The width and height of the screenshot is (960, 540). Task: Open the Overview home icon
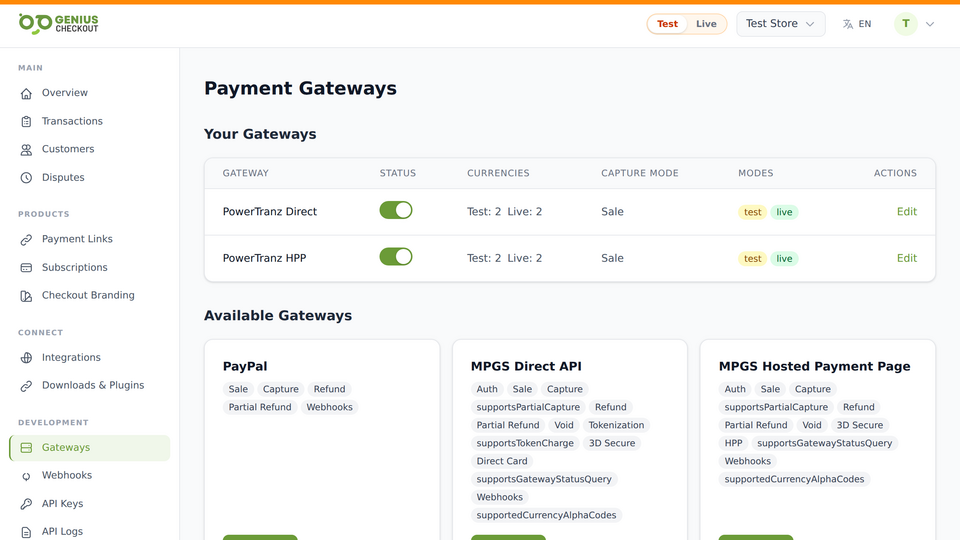click(26, 93)
